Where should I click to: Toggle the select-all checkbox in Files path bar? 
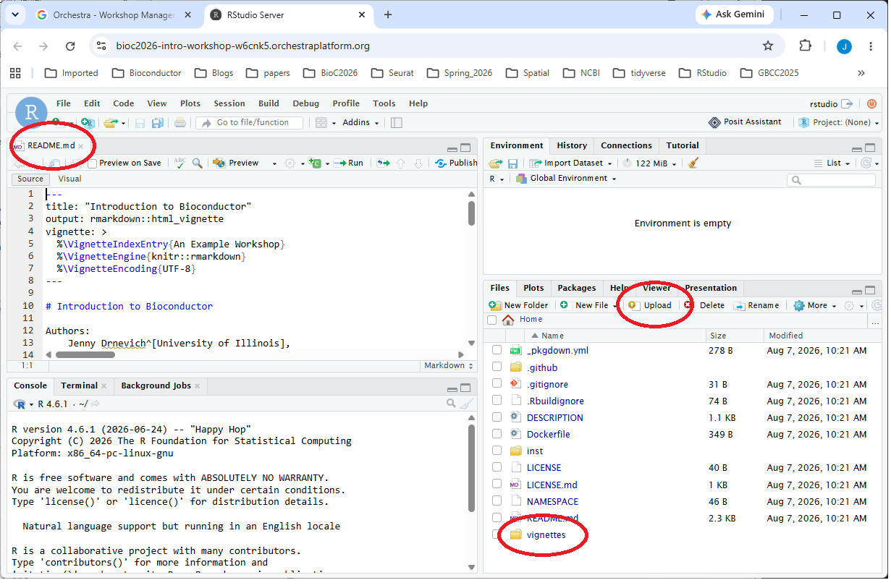pyautogui.click(x=492, y=320)
